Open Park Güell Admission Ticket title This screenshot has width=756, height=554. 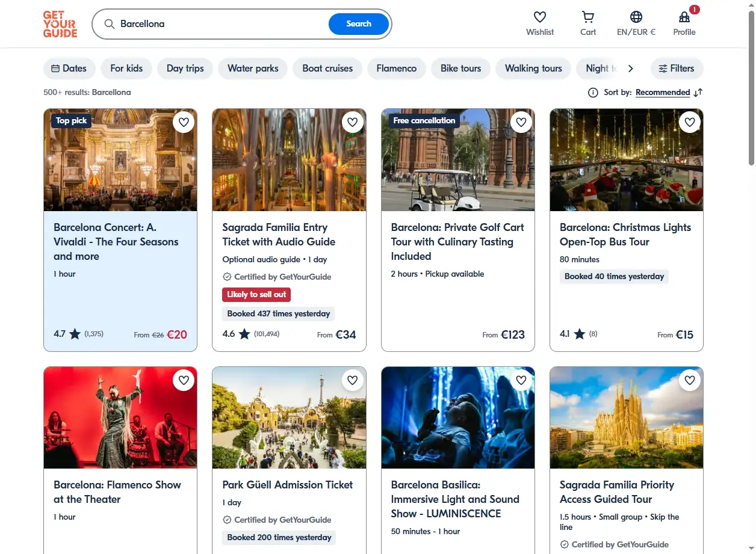tap(288, 485)
